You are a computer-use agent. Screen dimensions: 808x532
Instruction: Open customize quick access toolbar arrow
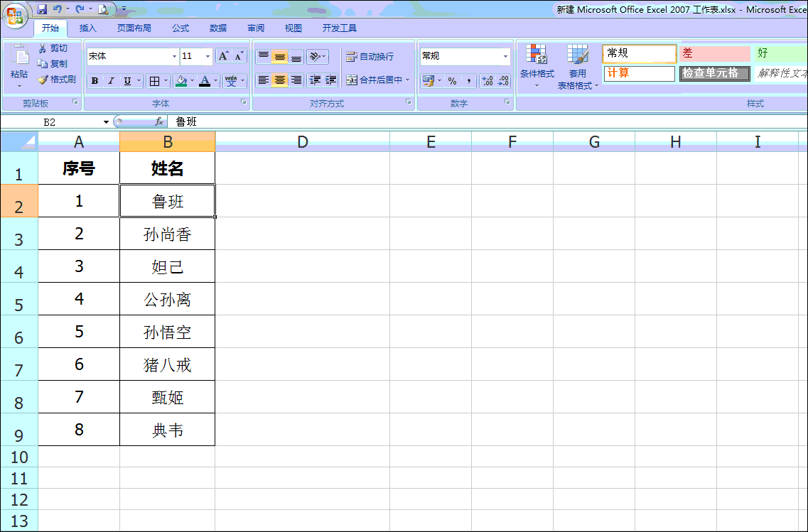point(124,9)
